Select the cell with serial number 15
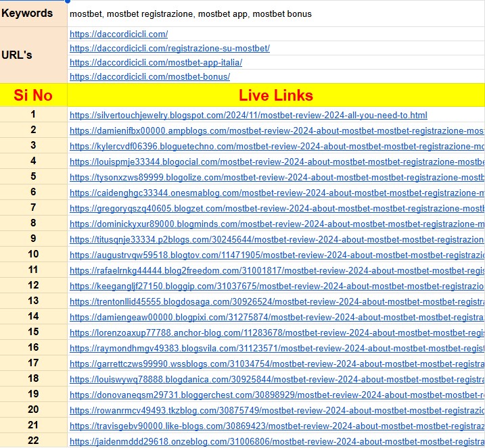 [33, 332]
